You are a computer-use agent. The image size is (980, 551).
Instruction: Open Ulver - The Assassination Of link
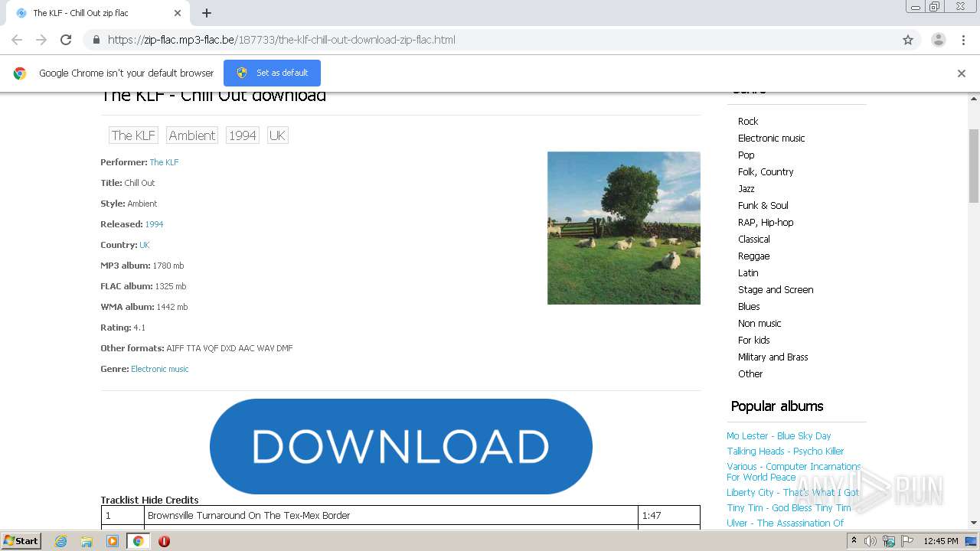pos(785,523)
